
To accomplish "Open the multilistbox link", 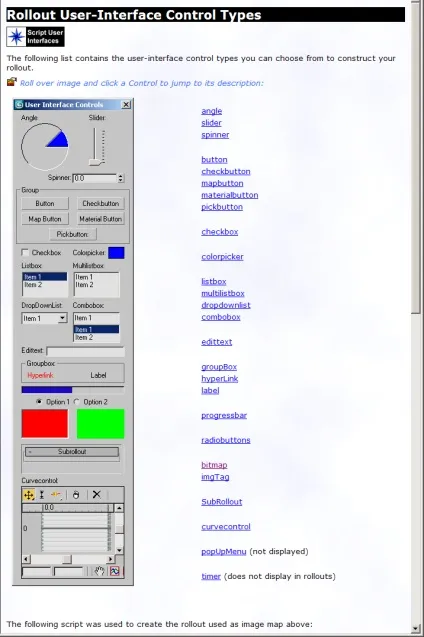I will click(223, 293).
